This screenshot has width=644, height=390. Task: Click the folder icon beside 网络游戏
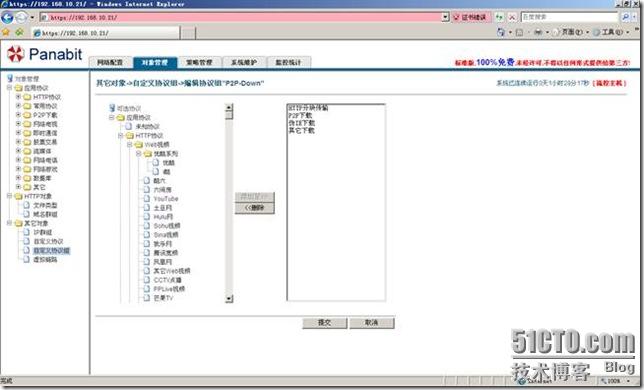[x=27, y=169]
